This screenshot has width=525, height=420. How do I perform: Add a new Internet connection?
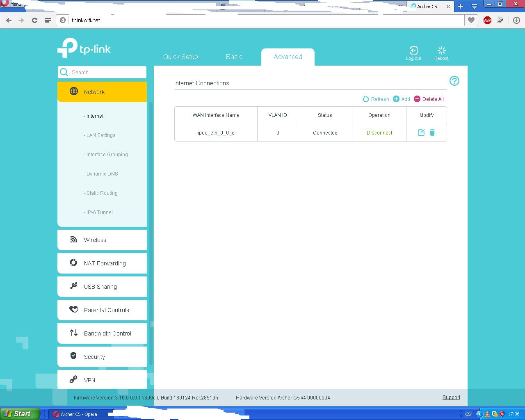click(x=402, y=99)
